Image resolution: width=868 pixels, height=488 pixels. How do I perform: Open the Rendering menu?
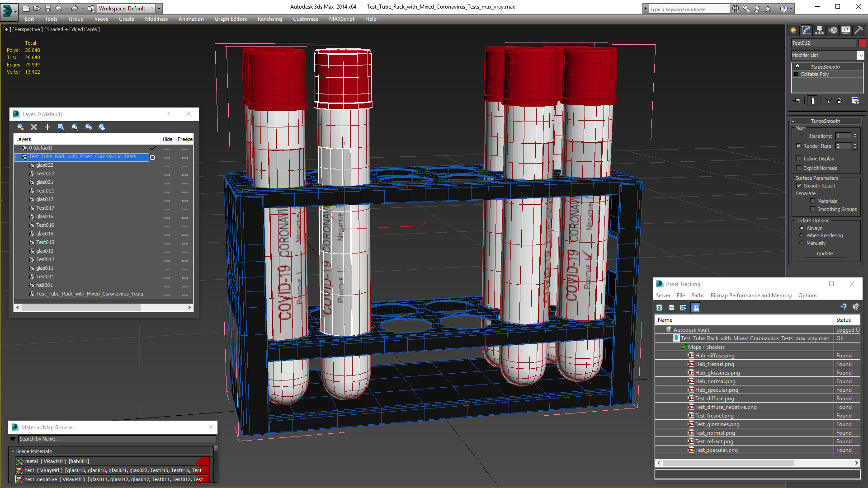[269, 19]
